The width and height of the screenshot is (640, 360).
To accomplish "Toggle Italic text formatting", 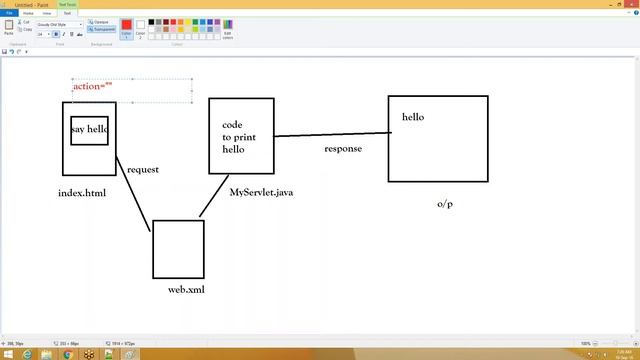I will tap(64, 34).
